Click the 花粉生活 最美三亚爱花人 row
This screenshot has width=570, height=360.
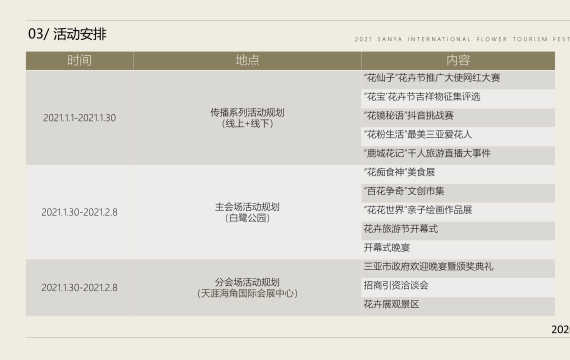[458, 136]
